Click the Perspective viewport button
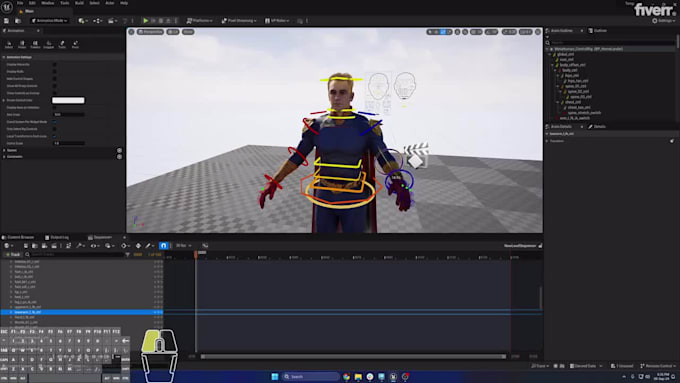The image size is (680, 383). pos(150,32)
